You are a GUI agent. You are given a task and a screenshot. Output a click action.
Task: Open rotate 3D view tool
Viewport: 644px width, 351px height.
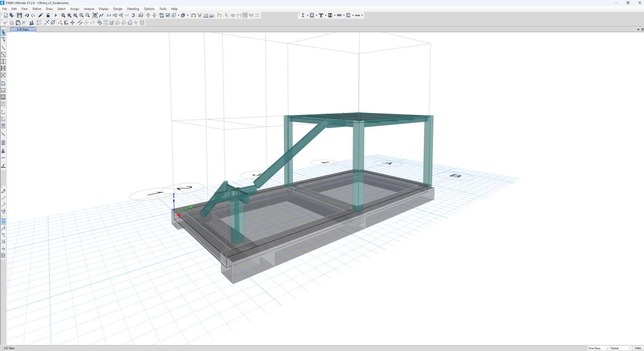133,15
